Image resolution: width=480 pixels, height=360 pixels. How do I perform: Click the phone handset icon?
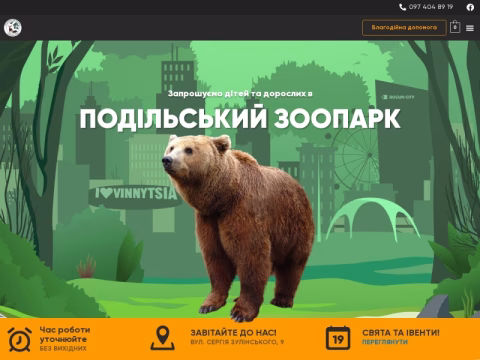click(403, 7)
